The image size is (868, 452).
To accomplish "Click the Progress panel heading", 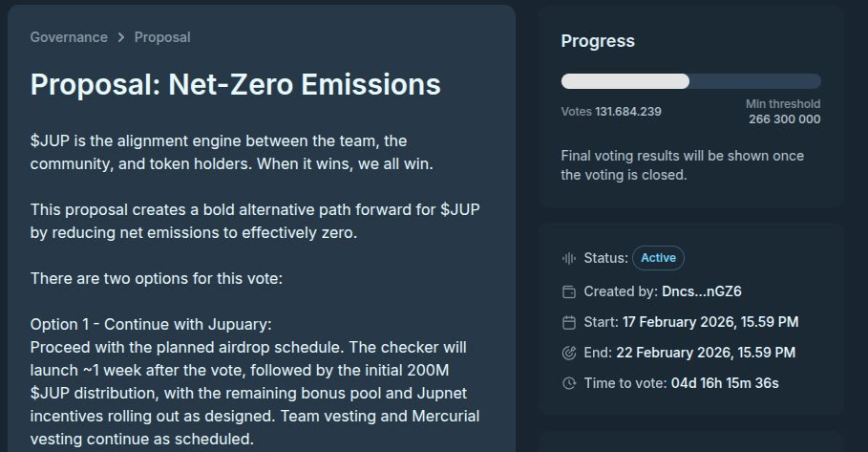I will [598, 41].
